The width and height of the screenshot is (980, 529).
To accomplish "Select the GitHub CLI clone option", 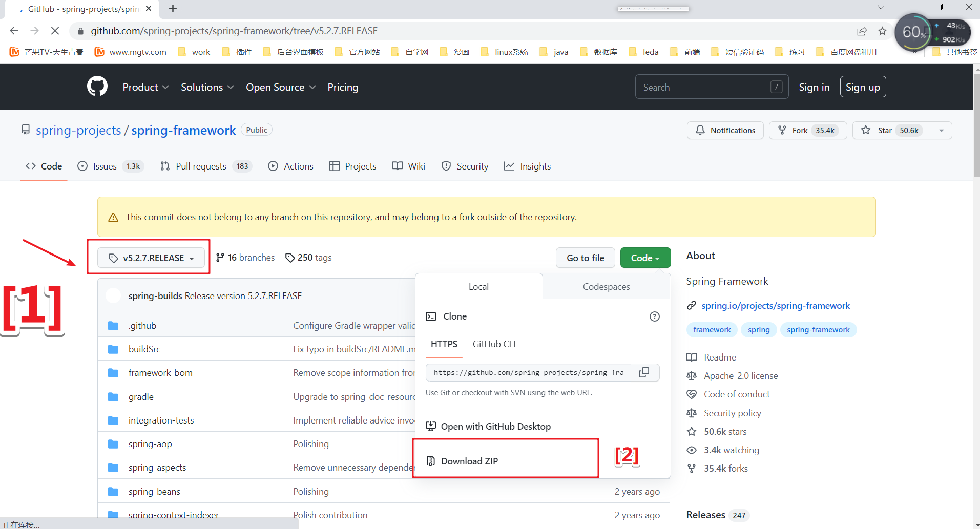I will pos(494,344).
